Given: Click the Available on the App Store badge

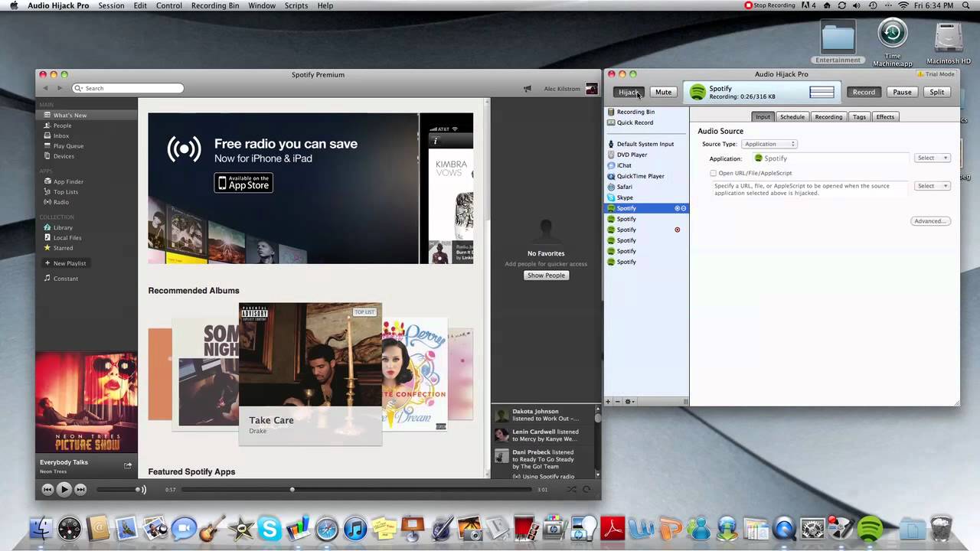Looking at the screenshot, I should point(243,183).
